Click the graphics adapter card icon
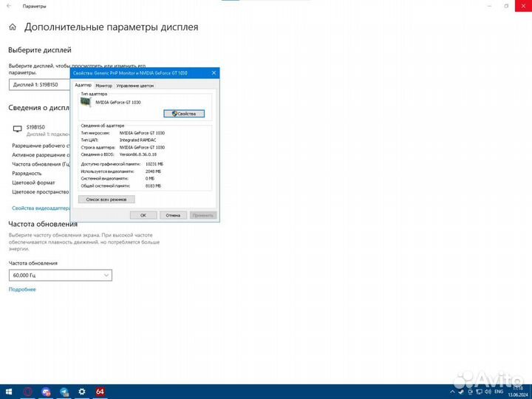Image resolution: width=532 pixels, height=399 pixels. (86, 102)
